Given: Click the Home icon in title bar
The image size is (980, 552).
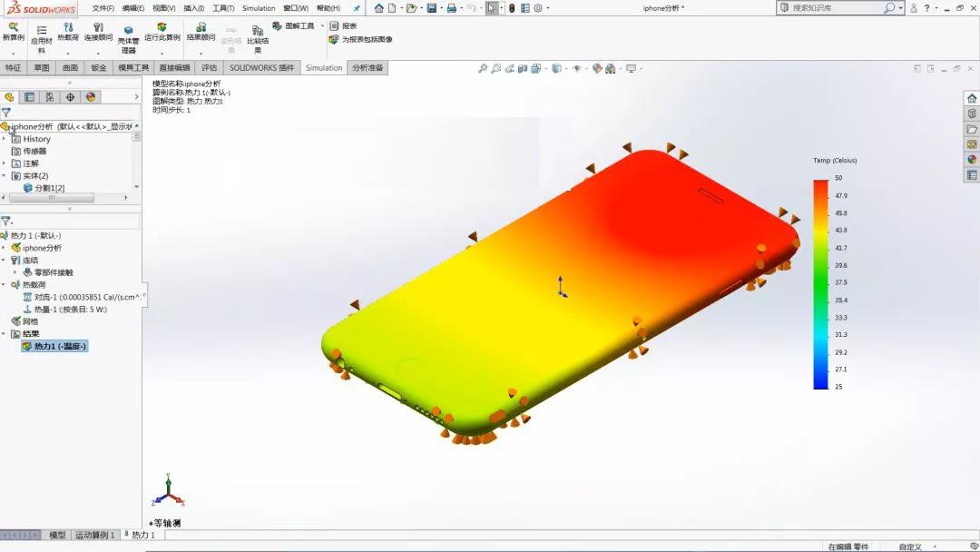Looking at the screenshot, I should click(x=378, y=8).
